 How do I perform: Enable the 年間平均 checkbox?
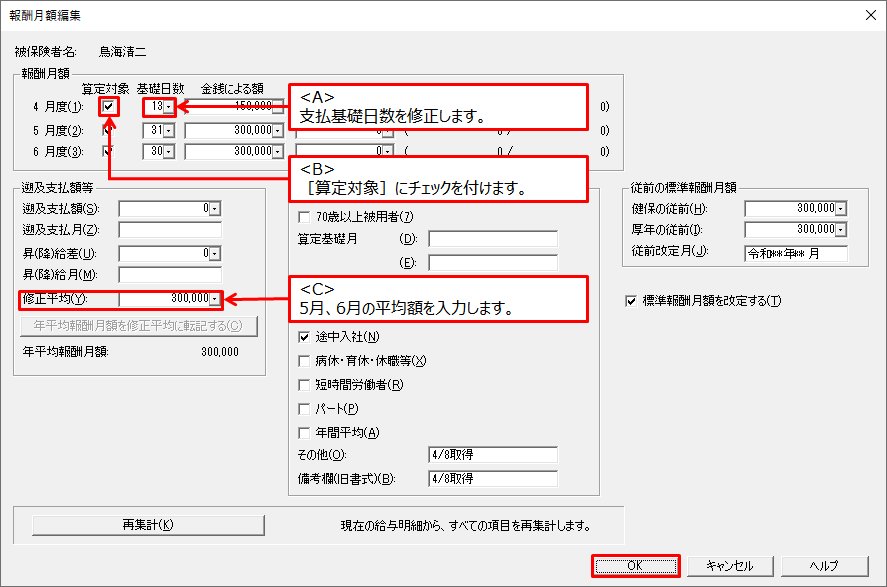coord(305,433)
